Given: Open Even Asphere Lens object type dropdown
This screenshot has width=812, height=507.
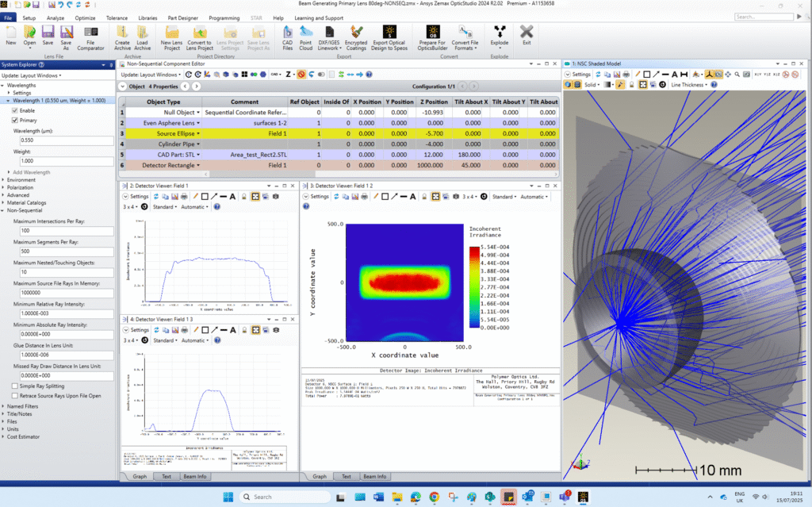Looking at the screenshot, I should [x=197, y=123].
